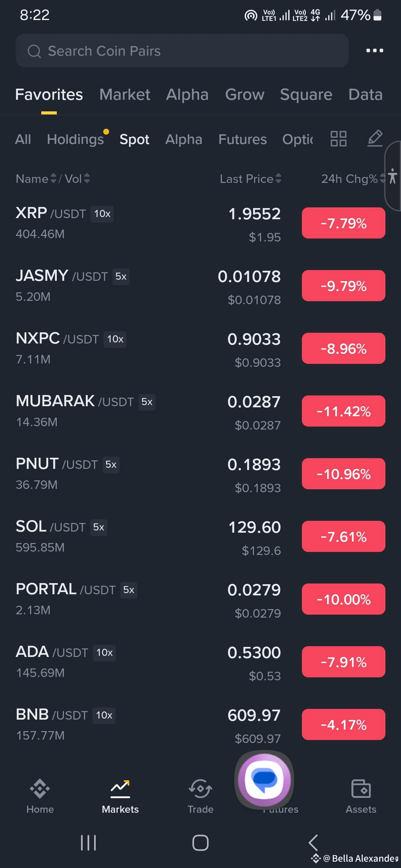Open the three-dot more options menu

coord(375,50)
